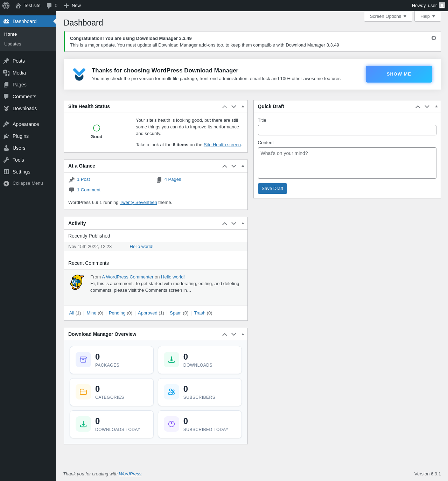Click the Packages box icon in overview
448x481 pixels.
tap(83, 360)
